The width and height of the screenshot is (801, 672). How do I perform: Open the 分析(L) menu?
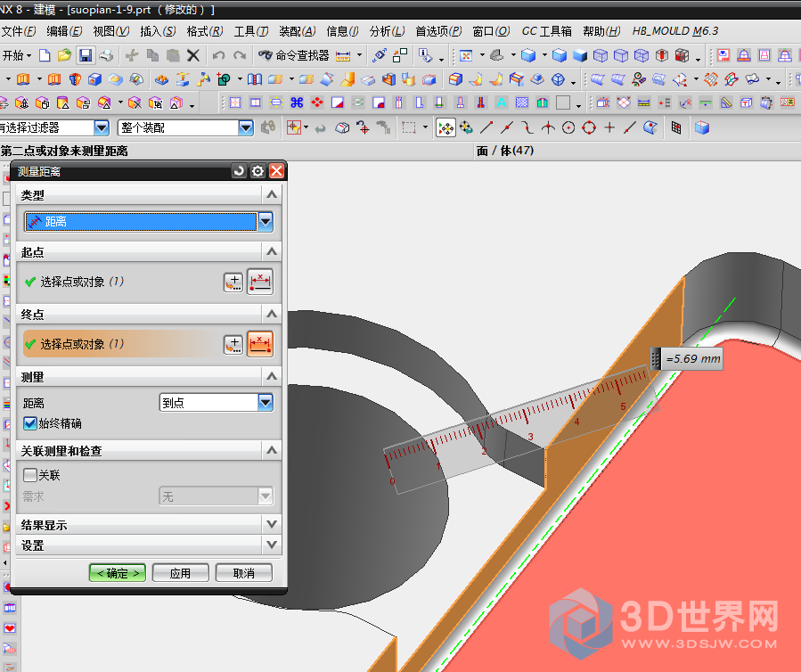[386, 31]
